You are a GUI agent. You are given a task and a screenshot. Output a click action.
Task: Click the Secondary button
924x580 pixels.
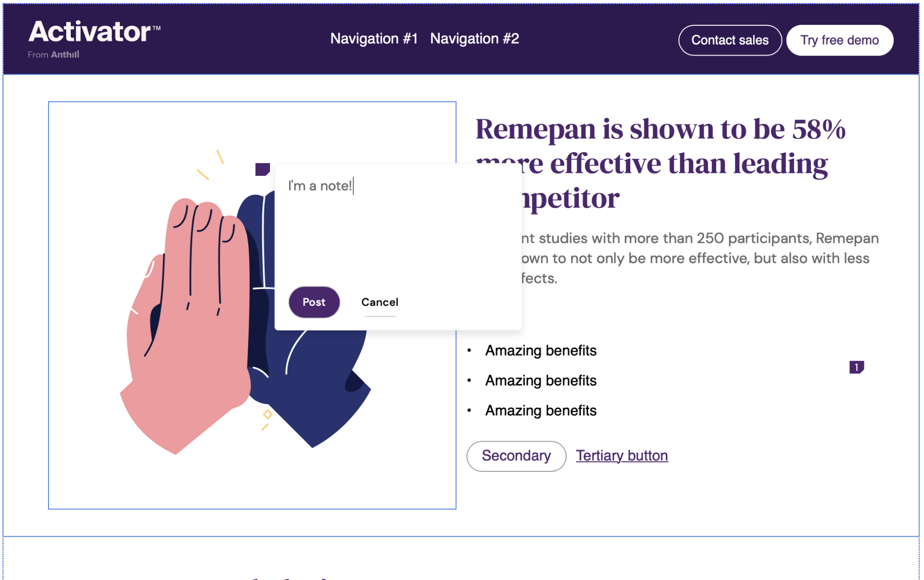point(516,456)
